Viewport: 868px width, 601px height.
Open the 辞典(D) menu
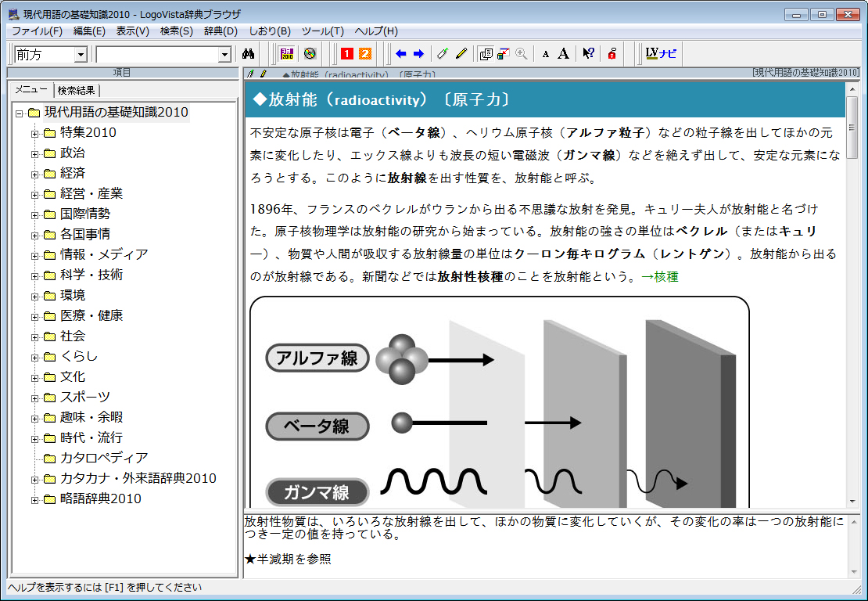coord(221,31)
